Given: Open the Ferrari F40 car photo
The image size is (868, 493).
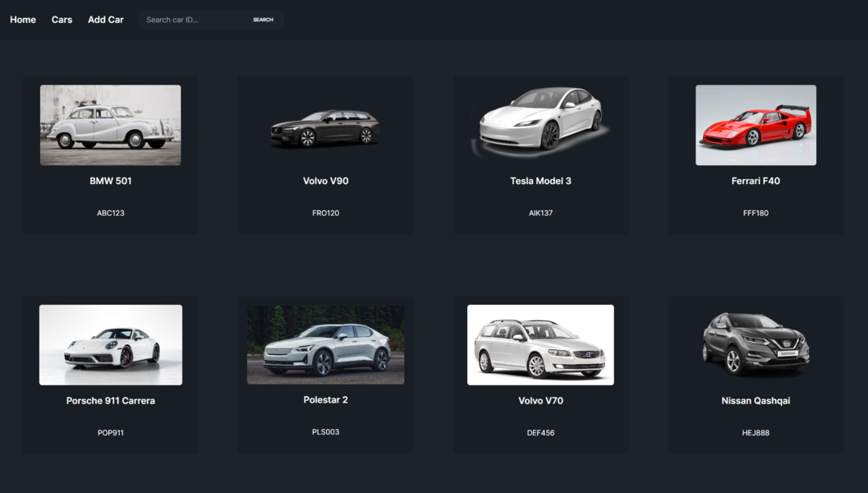Looking at the screenshot, I should click(x=755, y=125).
